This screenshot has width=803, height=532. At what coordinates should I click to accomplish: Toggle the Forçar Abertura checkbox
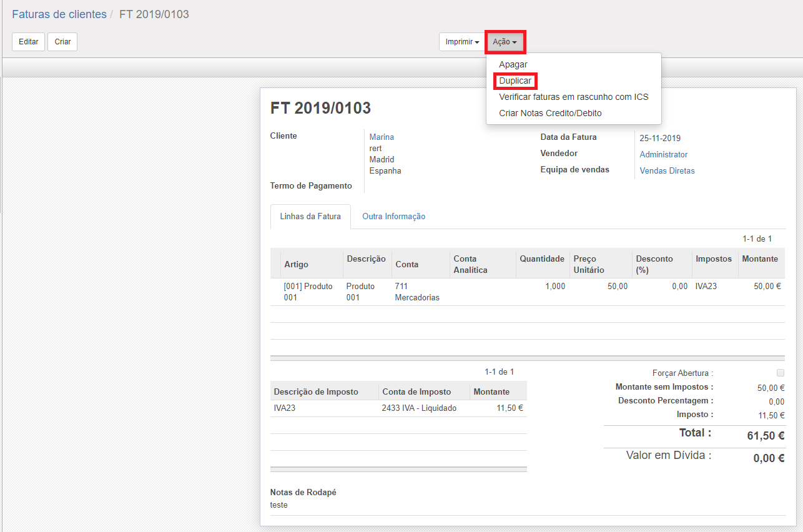click(780, 373)
